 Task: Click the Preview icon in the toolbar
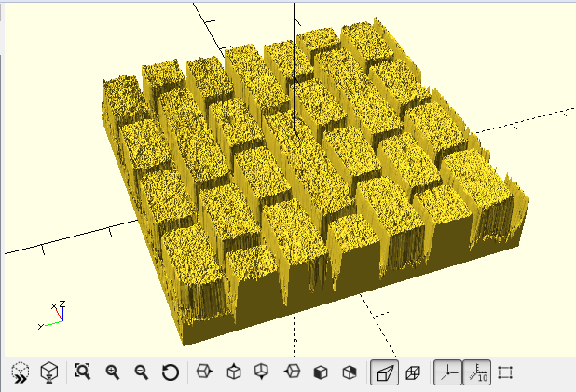tap(21, 372)
